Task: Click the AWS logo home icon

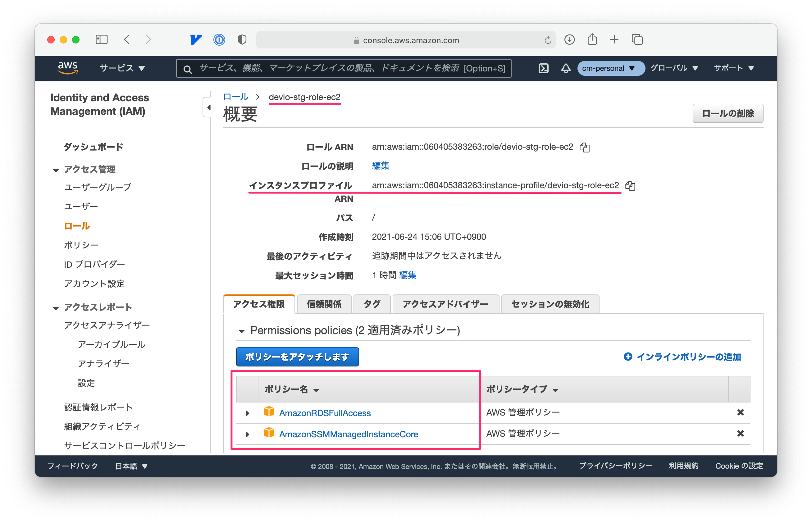Action: [68, 68]
